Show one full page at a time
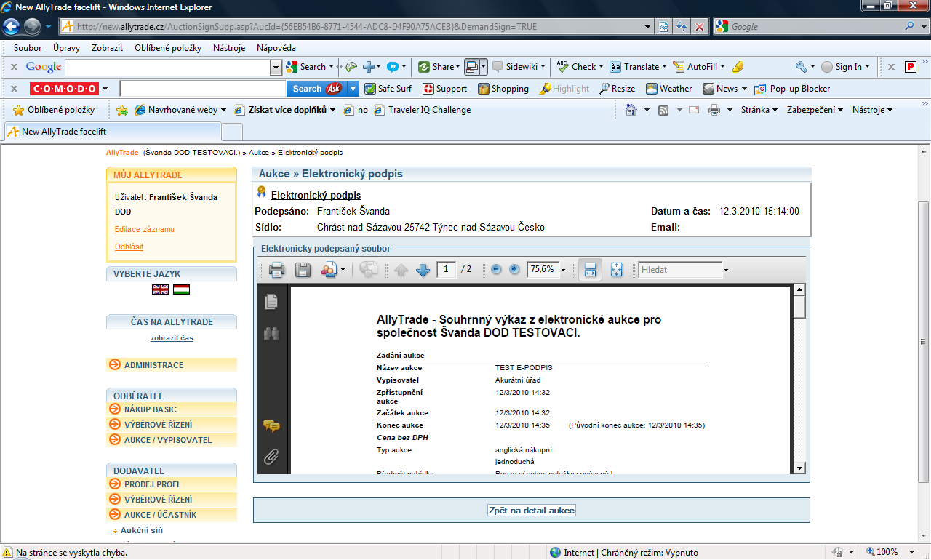Image resolution: width=931 pixels, height=560 pixels. tap(617, 269)
